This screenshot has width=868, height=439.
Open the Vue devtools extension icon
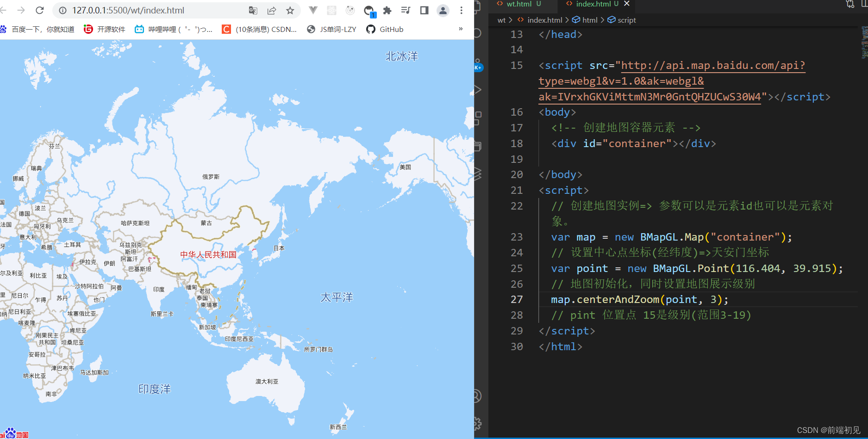(x=313, y=10)
